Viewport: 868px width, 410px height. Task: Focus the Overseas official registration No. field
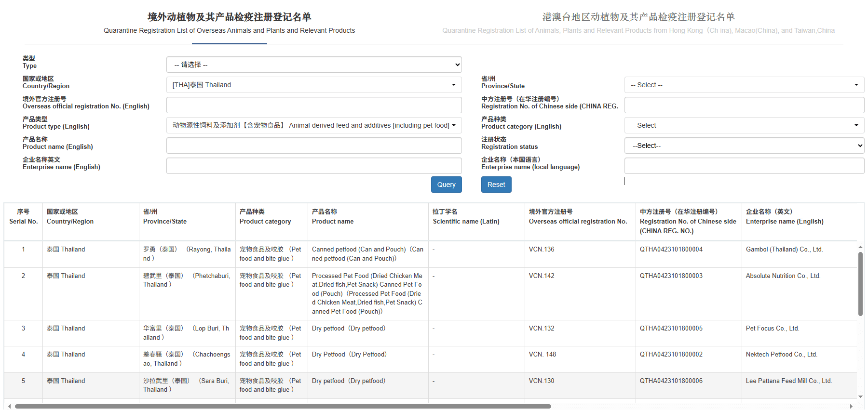point(313,105)
